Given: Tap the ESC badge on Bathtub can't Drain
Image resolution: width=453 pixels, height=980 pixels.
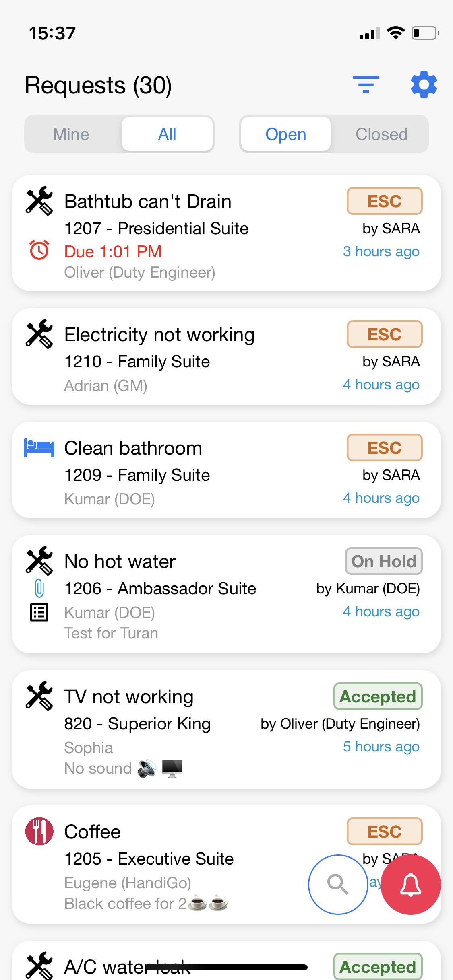Looking at the screenshot, I should coord(384,201).
